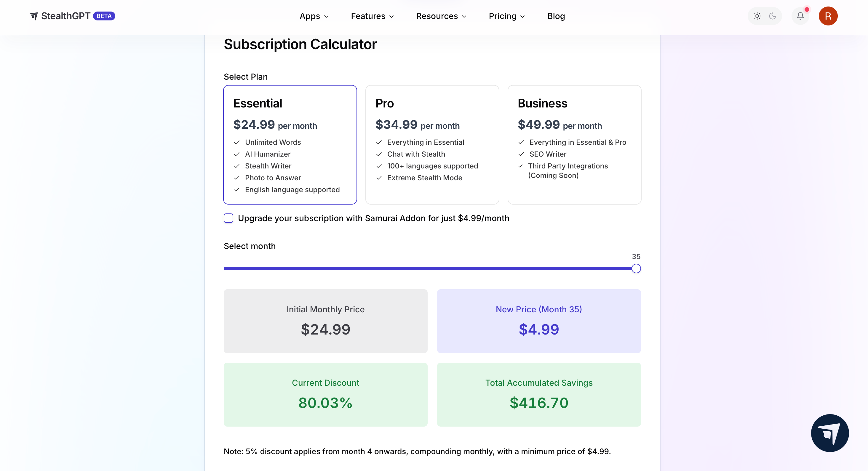The height and width of the screenshot is (471, 868).
Task: Switch to dark mode moon icon
Action: coord(772,16)
